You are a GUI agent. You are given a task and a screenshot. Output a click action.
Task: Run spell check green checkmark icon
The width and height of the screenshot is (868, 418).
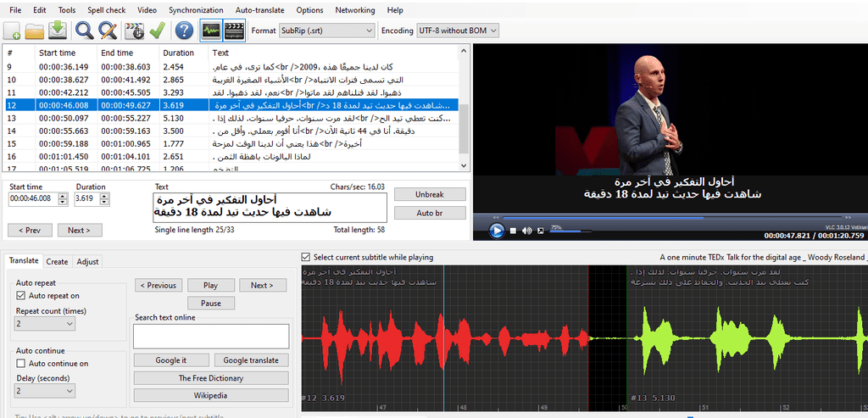(157, 31)
